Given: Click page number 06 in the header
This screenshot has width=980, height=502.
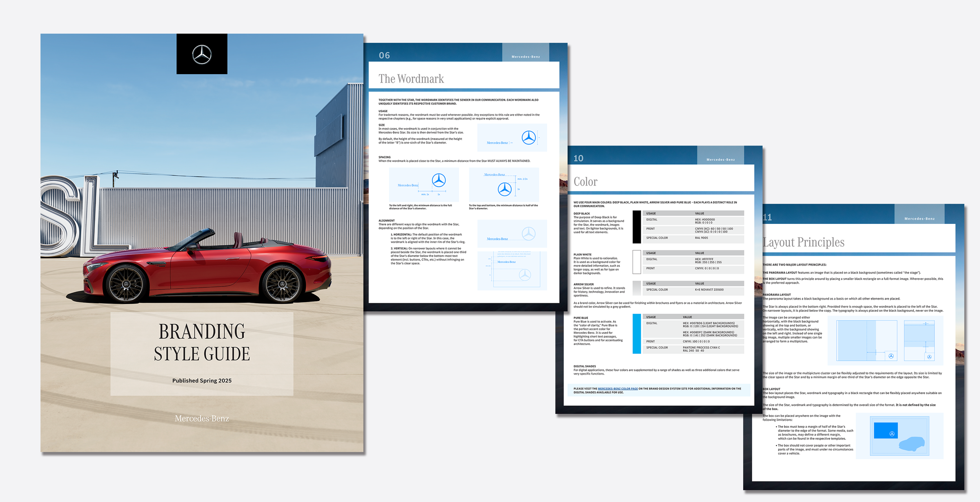Looking at the screenshot, I should coord(384,55).
